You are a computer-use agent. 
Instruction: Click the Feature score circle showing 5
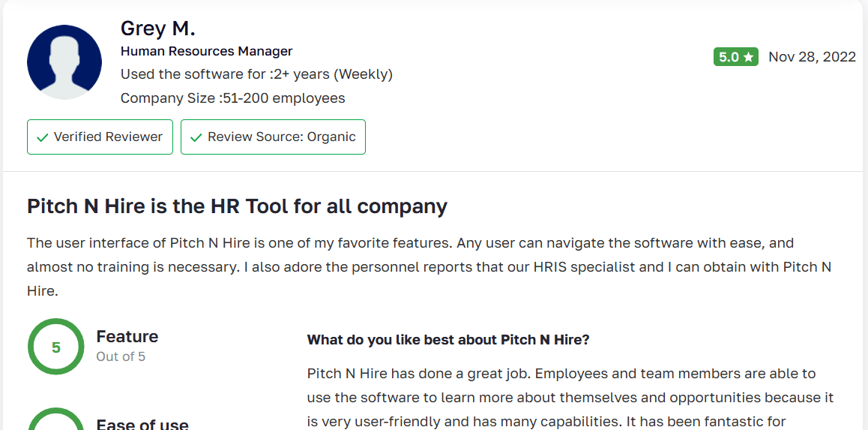[x=56, y=347]
